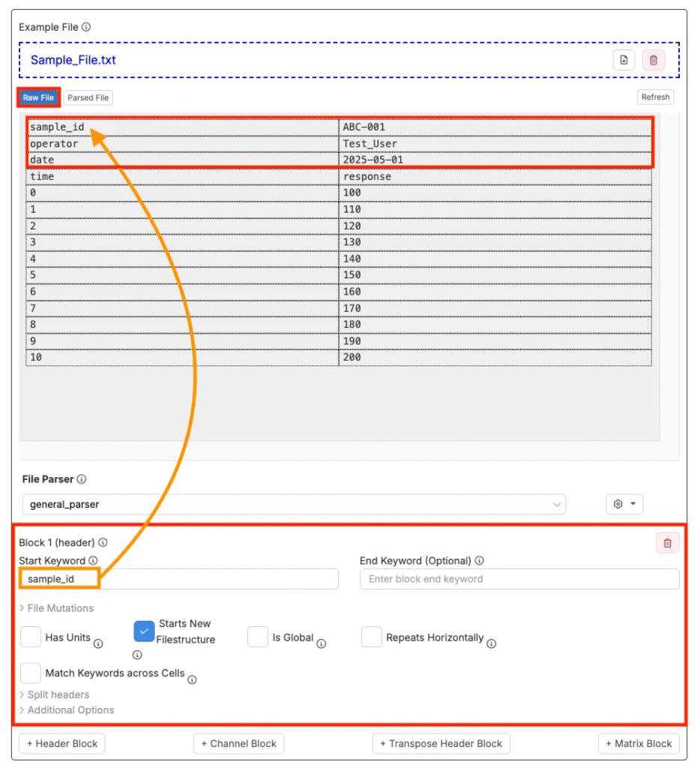
Task: Toggle the Is Global checkbox
Action: (258, 637)
